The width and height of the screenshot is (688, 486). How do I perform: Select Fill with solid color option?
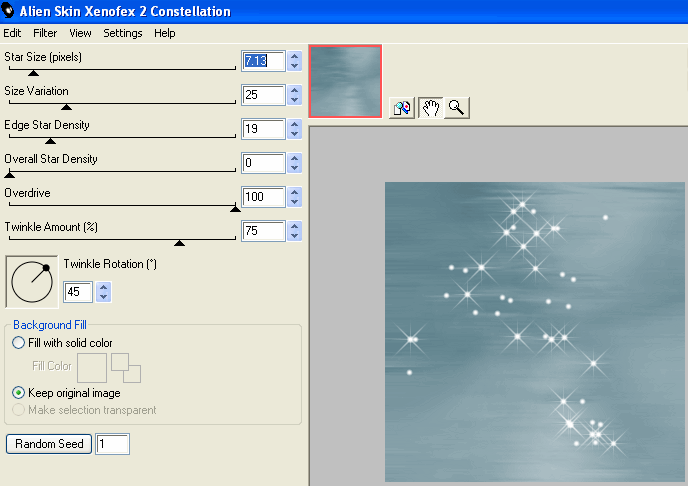click(x=19, y=343)
